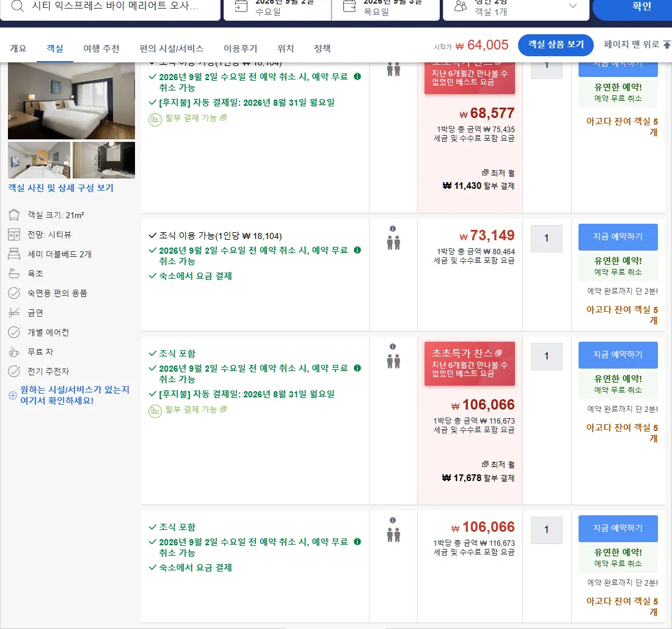Screen dimensions: 672x629
Task: Open room quantity dropdown for last pay-at-hotel ₩106,066 offer
Action: [x=546, y=530]
